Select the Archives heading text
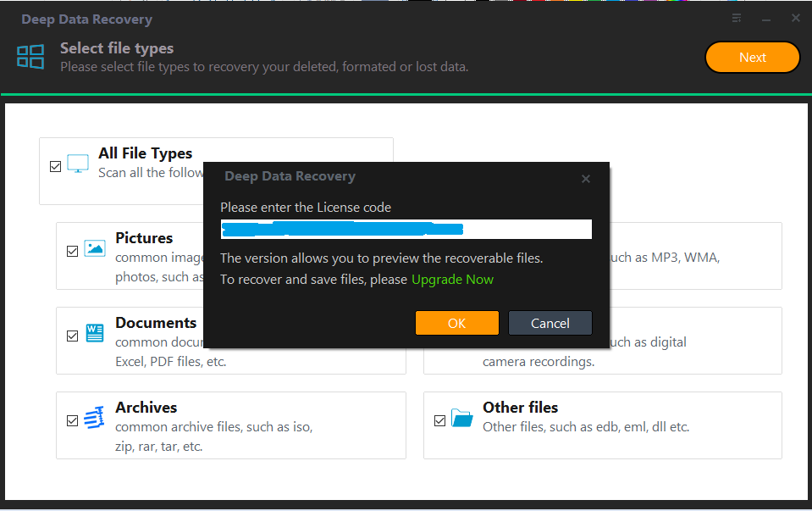Image resolution: width=812 pixels, height=511 pixels. coord(146,408)
